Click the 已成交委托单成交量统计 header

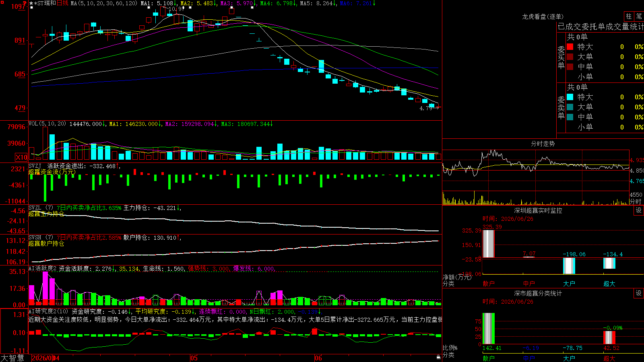pyautogui.click(x=601, y=27)
